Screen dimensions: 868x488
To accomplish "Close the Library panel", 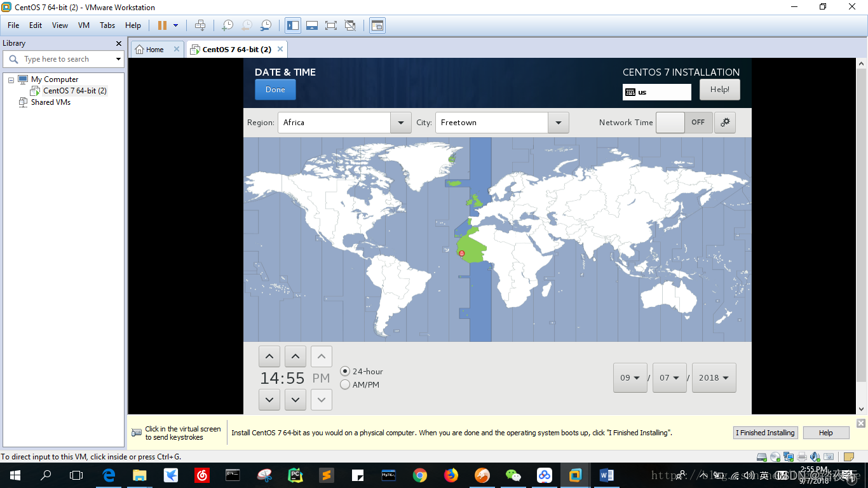I will click(x=119, y=43).
